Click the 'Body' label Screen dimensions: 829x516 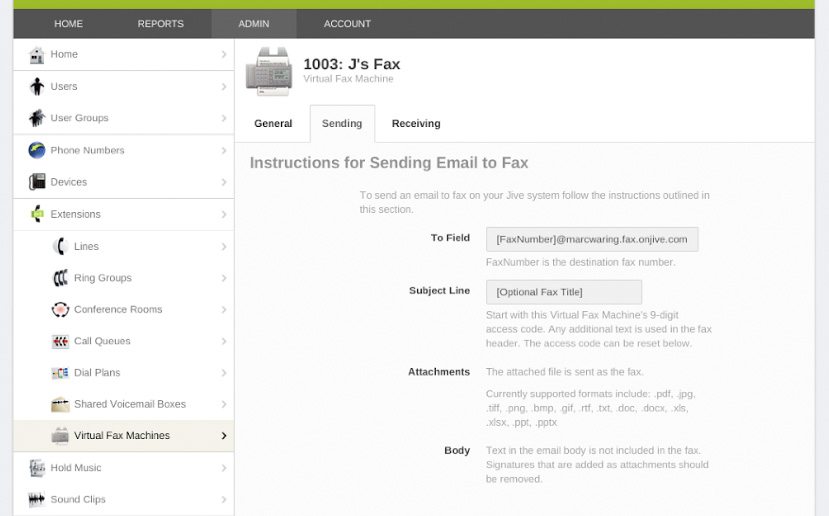457,450
